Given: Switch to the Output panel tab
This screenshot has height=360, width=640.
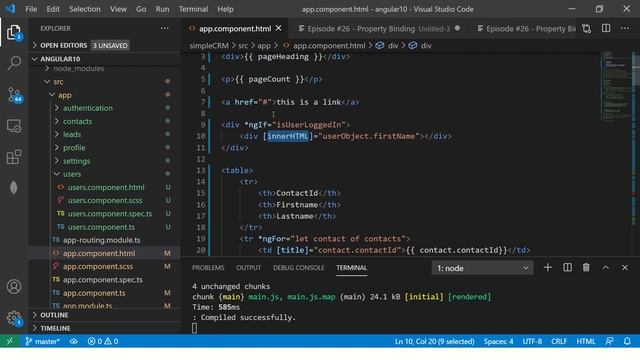Looking at the screenshot, I should (249, 268).
